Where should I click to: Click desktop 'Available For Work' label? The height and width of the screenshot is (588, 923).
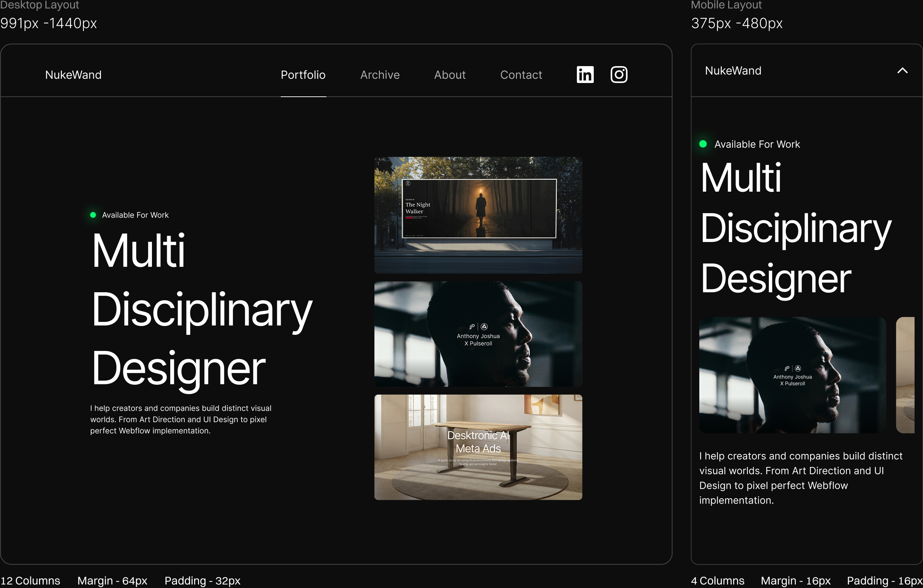pos(135,215)
